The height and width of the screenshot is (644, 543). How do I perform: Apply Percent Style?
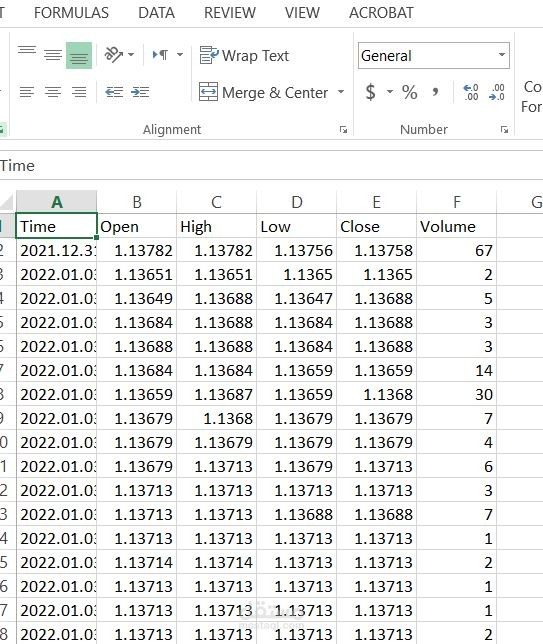(410, 92)
